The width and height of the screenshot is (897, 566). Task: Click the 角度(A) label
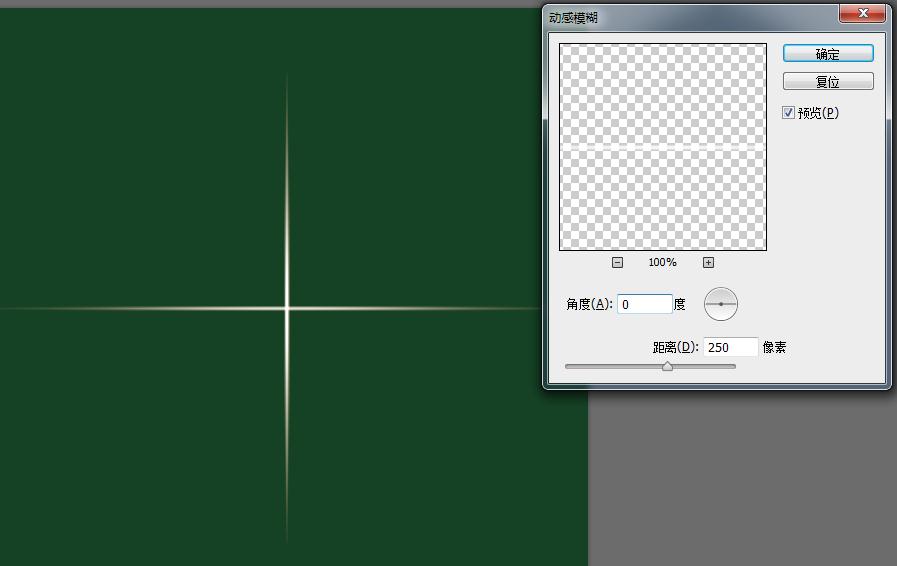(589, 304)
